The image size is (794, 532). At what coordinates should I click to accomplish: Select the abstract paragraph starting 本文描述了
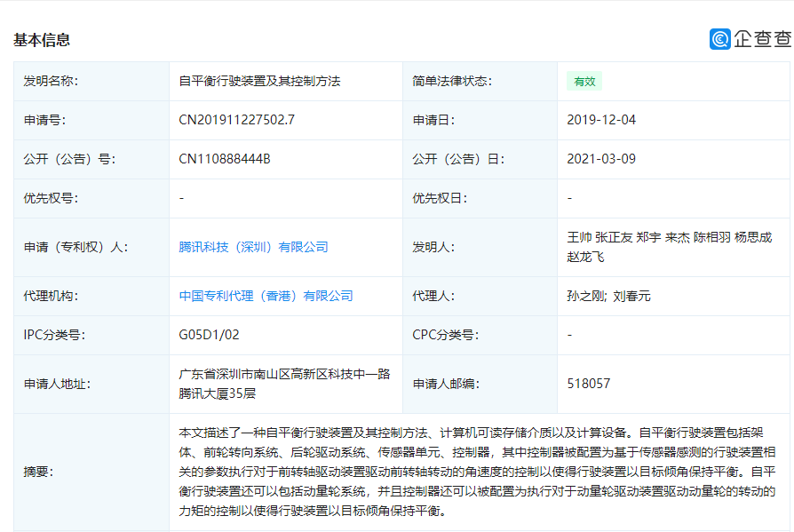click(477, 472)
